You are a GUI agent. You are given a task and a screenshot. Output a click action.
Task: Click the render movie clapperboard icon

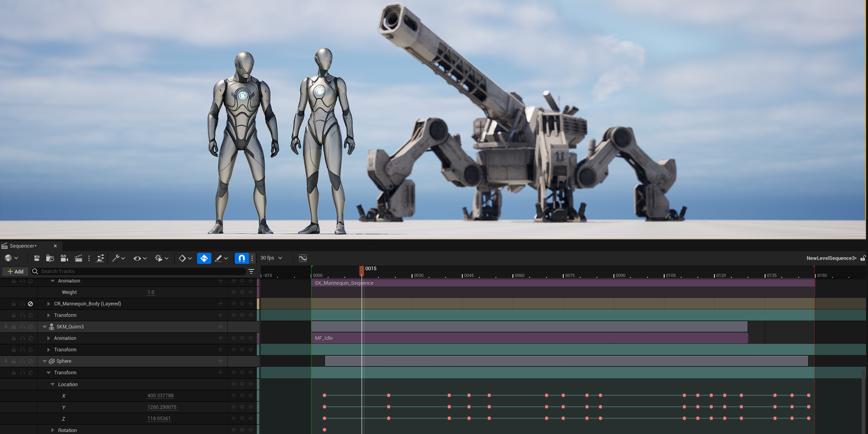click(78, 258)
